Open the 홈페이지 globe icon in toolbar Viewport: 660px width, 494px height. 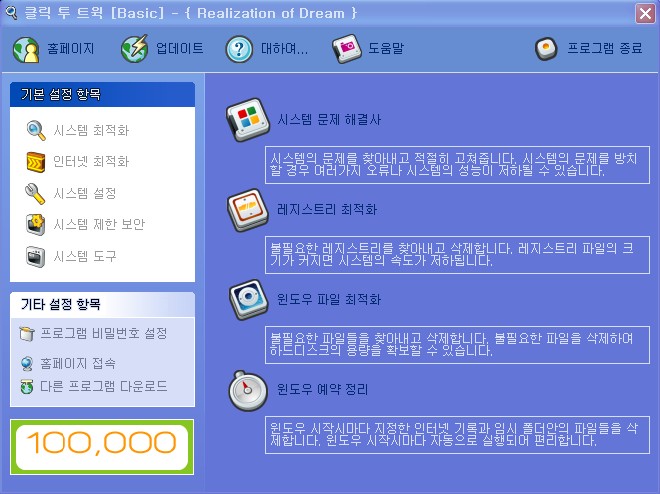[x=26, y=49]
